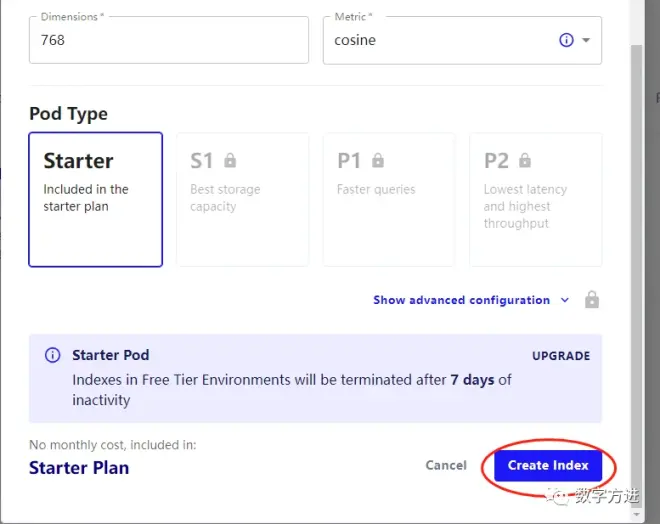The height and width of the screenshot is (524, 660).
Task: Click the Starter Plan text
Action: (x=79, y=468)
